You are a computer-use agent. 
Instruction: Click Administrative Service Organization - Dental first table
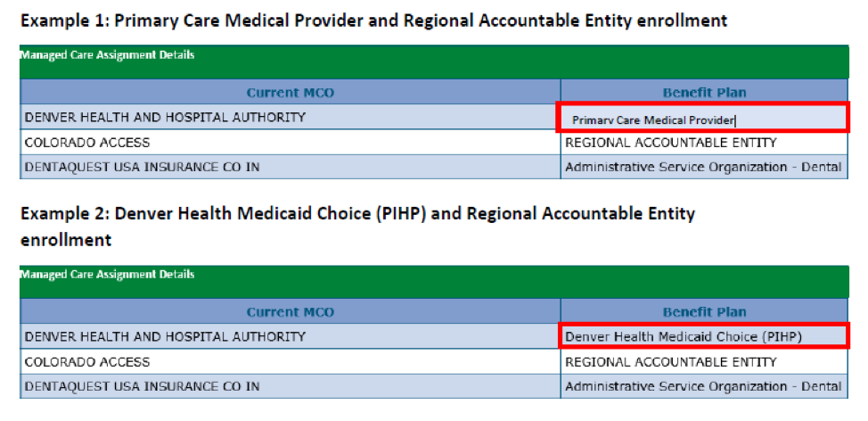click(703, 167)
